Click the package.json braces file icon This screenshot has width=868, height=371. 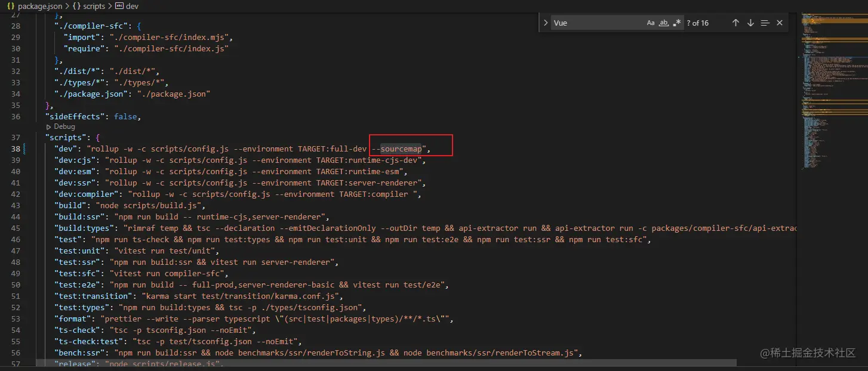coord(11,6)
